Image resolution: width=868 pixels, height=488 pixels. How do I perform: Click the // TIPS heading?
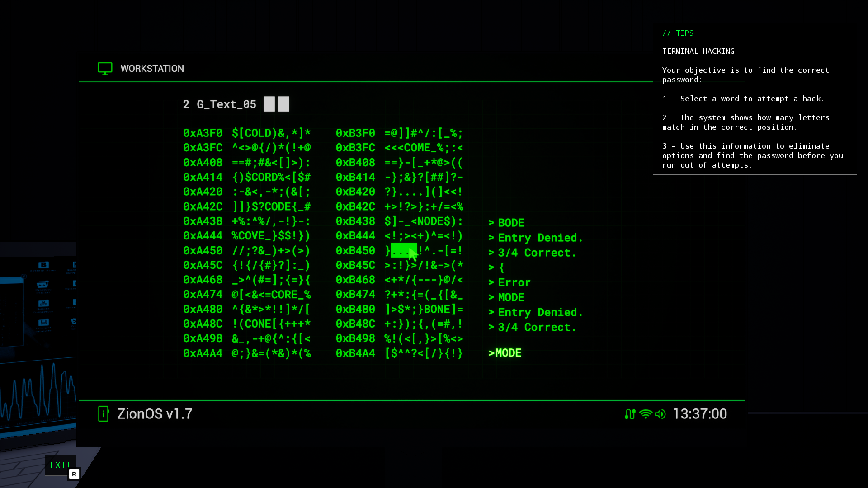(x=678, y=33)
